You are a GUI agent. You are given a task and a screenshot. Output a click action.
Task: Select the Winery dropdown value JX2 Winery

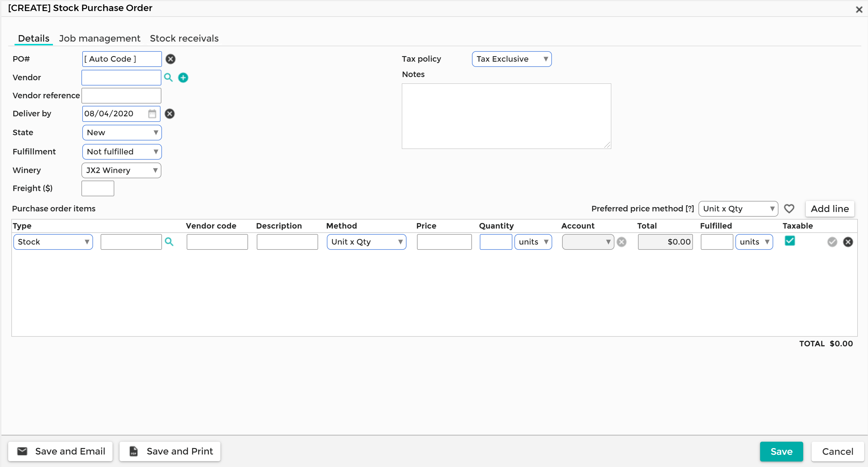pyautogui.click(x=121, y=170)
